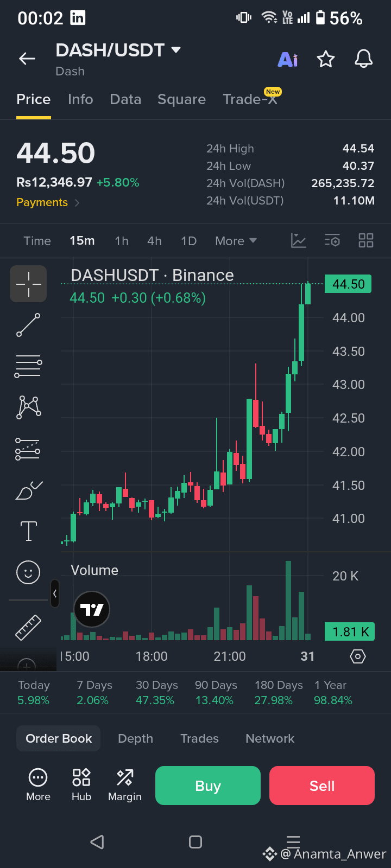Open the Payments link
391x868 pixels.
tap(48, 202)
